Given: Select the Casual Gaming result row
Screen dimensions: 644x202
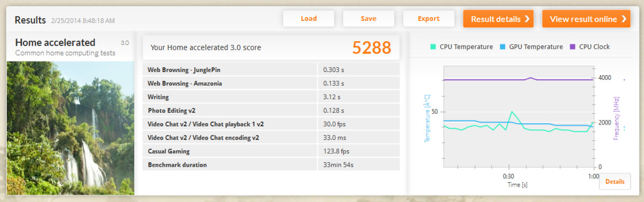Looking at the screenshot, I should (x=271, y=151).
